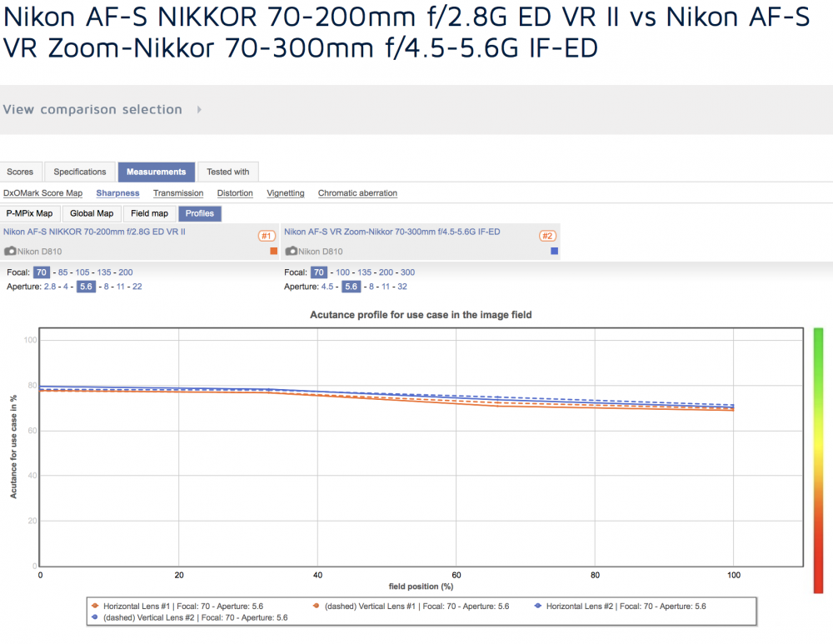
Task: Expand the View comparison selection arrow
Action: (199, 109)
